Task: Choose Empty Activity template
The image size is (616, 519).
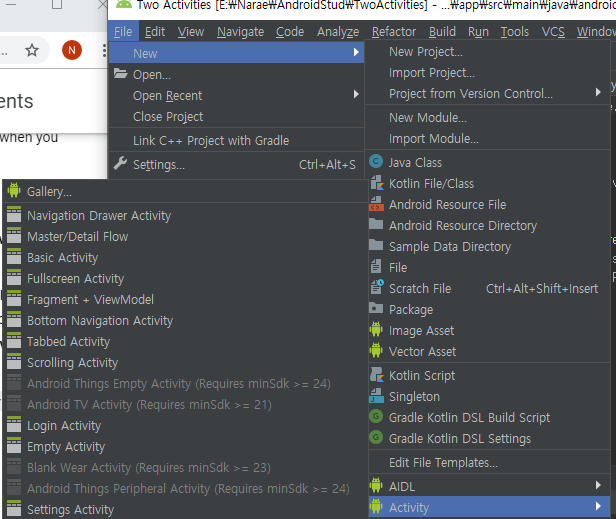Action: (x=185, y=447)
